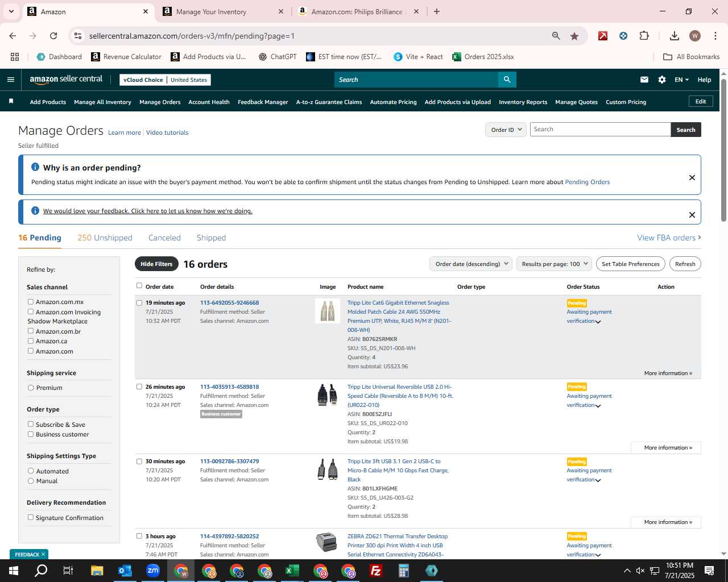Open the Seller Central settings gear
The image size is (728, 582).
[x=662, y=80]
